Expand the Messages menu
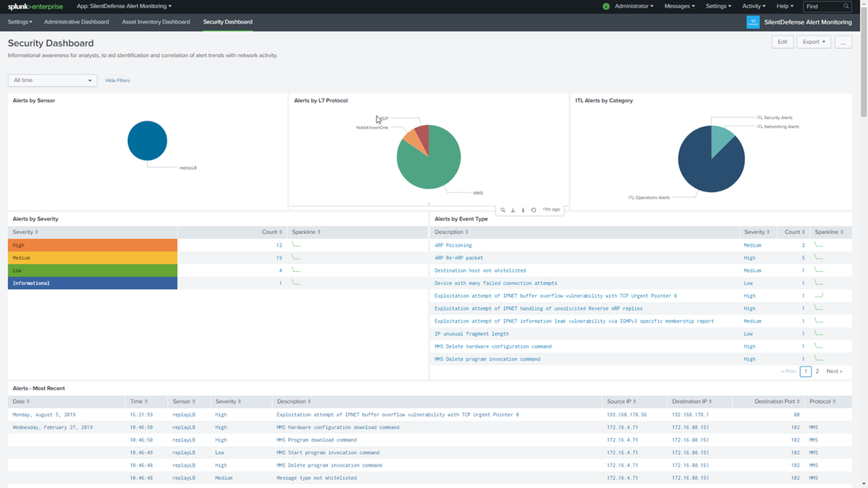The image size is (868, 488). [x=679, y=6]
